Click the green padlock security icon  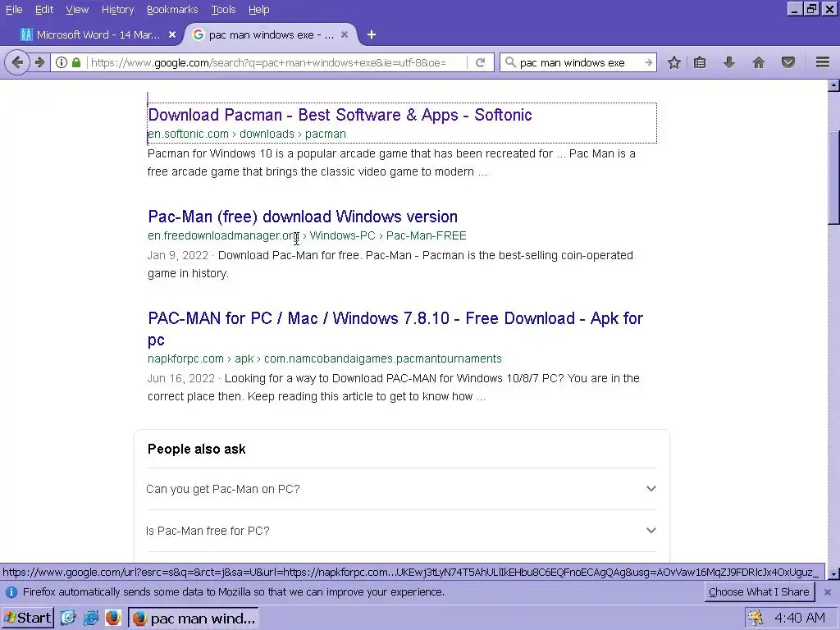76,62
